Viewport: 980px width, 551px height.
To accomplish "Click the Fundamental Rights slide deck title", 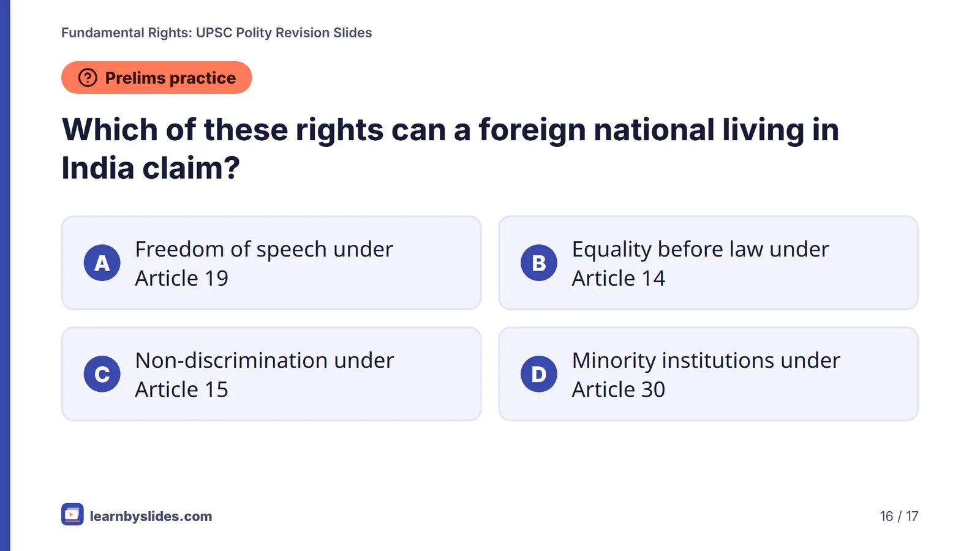I will 216,32.
